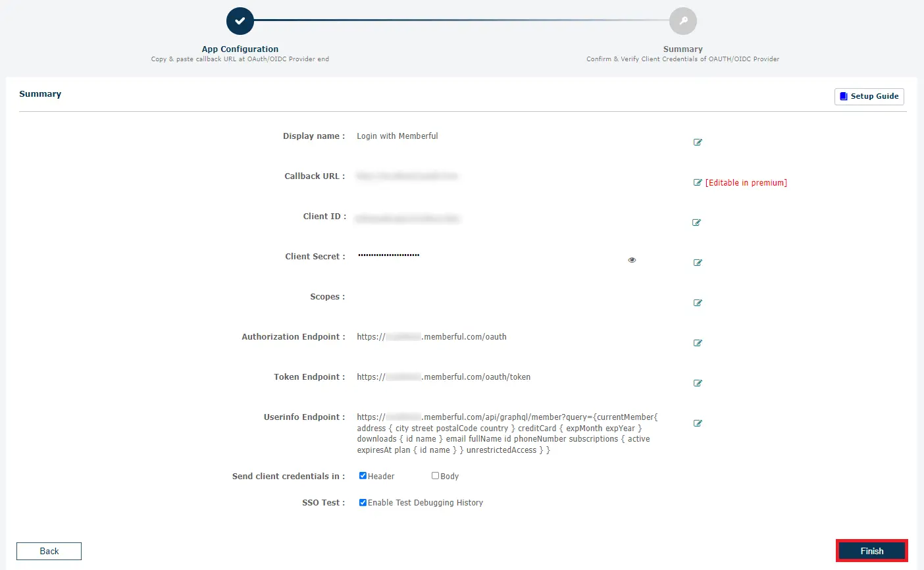Select App Configuration step label
This screenshot has width=924, height=570.
tap(240, 49)
